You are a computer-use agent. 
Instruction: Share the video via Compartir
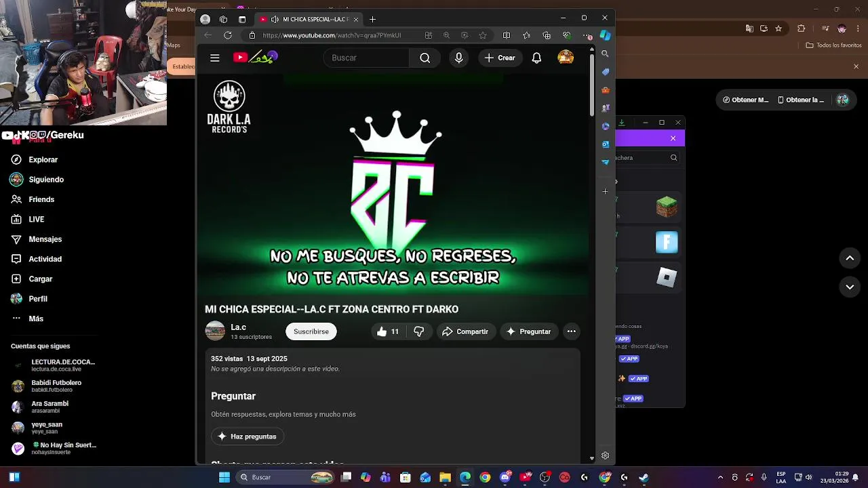pyautogui.click(x=465, y=331)
